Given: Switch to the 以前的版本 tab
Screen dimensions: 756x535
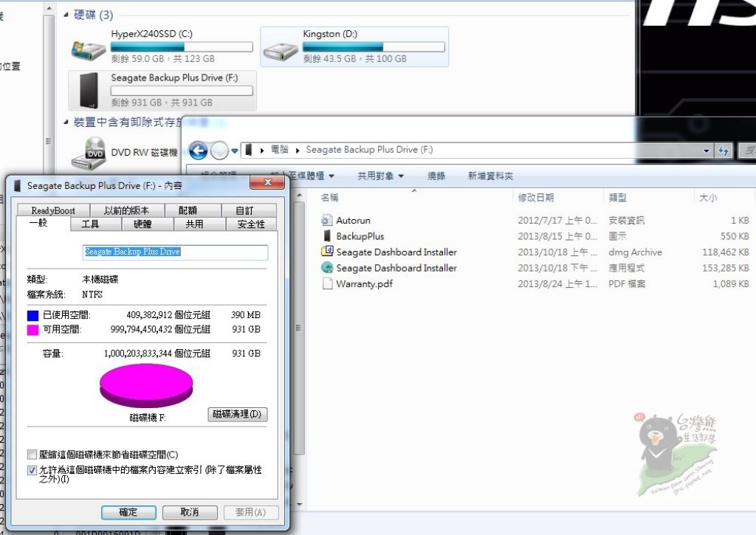Looking at the screenshot, I should pos(127,210).
